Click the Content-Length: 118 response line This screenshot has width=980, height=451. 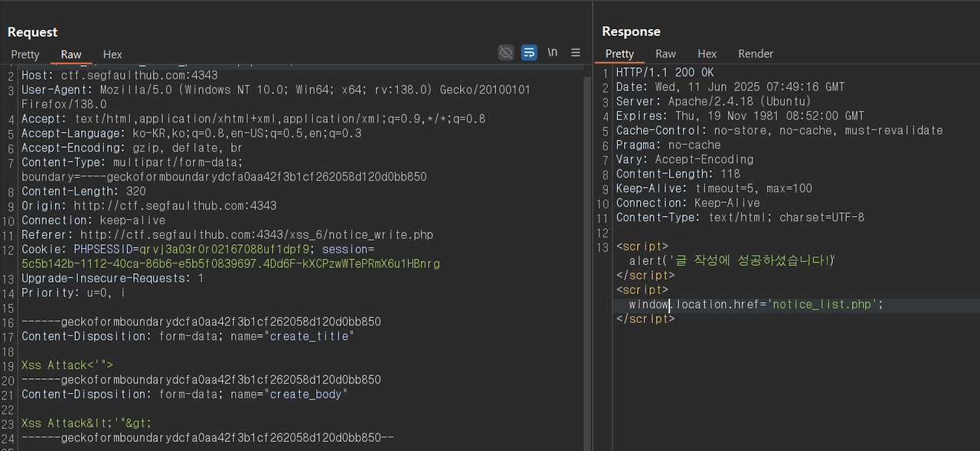(x=678, y=175)
